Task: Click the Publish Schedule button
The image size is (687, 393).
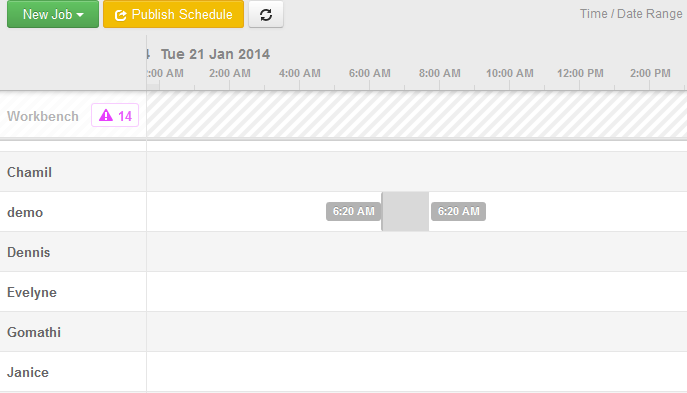Action: pos(174,14)
